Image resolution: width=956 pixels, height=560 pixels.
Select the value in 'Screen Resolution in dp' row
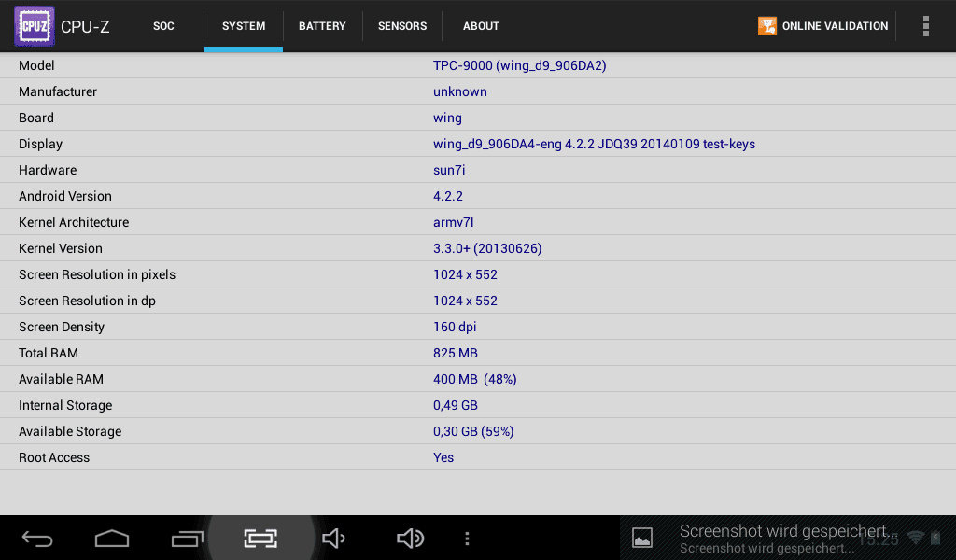(465, 301)
